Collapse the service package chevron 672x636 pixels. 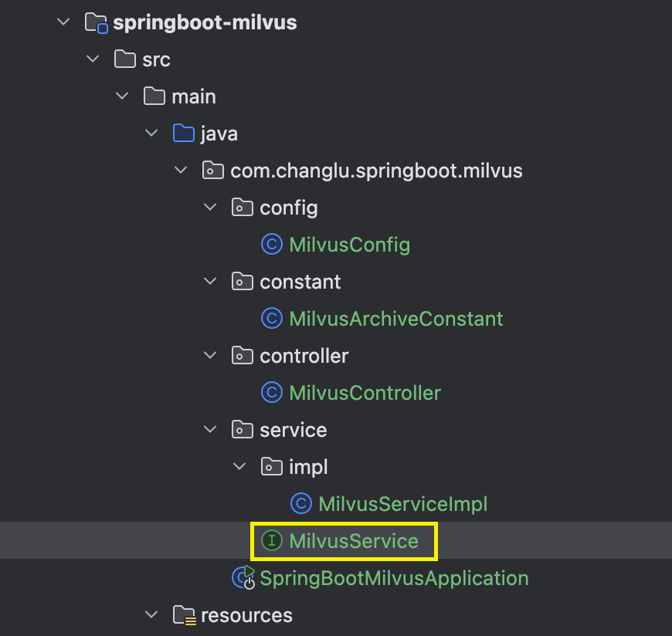coord(210,429)
